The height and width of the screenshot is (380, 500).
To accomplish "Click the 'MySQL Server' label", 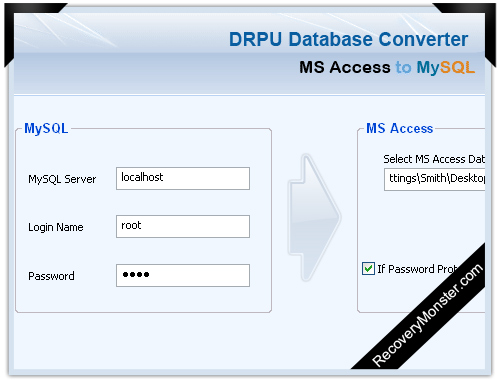I will (62, 179).
